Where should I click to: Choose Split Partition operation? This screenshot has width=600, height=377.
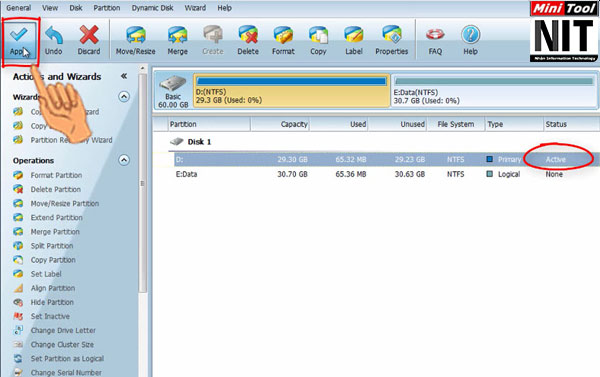[52, 246]
